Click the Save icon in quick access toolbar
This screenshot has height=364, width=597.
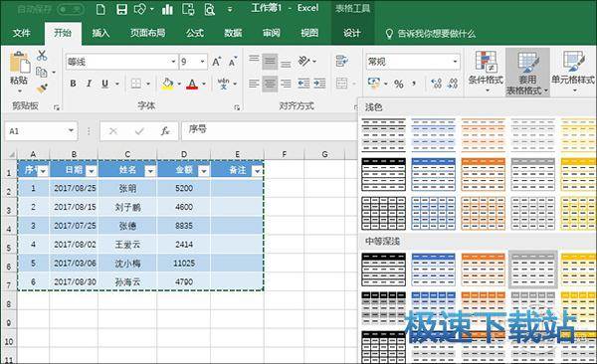[121, 9]
